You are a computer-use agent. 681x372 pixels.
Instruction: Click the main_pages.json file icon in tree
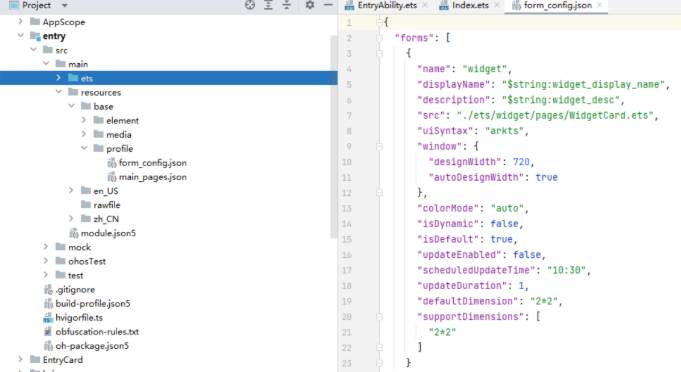point(112,177)
